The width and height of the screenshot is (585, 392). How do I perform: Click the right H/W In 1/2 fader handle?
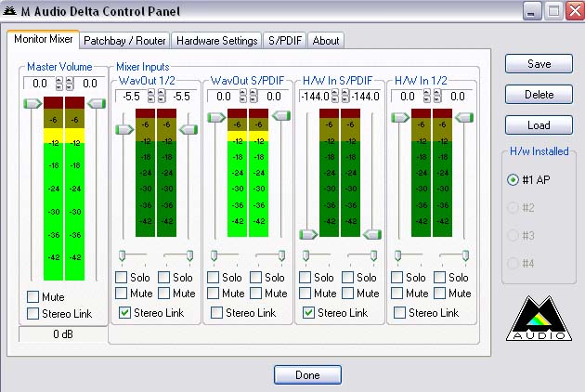[x=464, y=118]
